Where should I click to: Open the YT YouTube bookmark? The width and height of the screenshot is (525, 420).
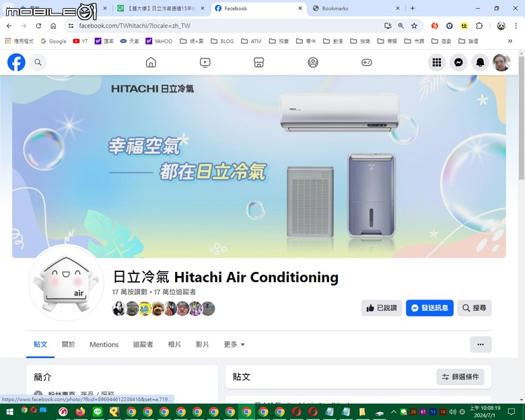point(80,41)
